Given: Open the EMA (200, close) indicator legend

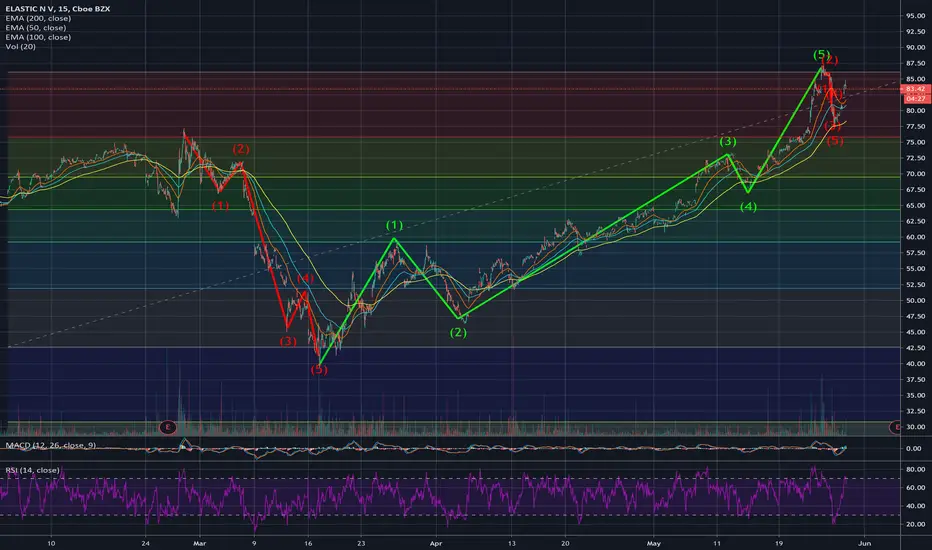Looking at the screenshot, I should pyautogui.click(x=38, y=18).
